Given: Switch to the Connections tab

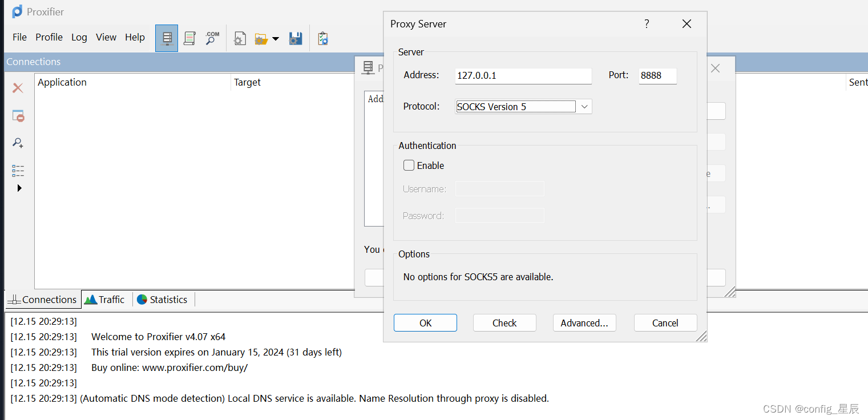Looking at the screenshot, I should [x=43, y=300].
